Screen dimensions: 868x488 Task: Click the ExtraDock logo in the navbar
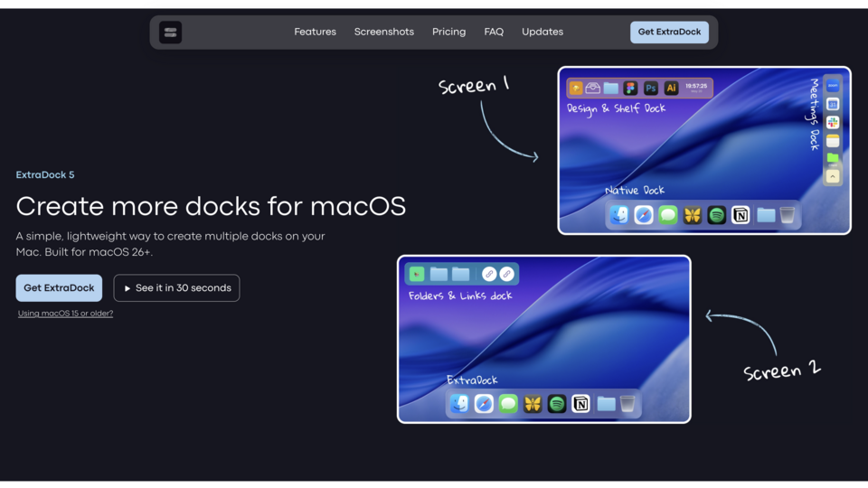(171, 33)
